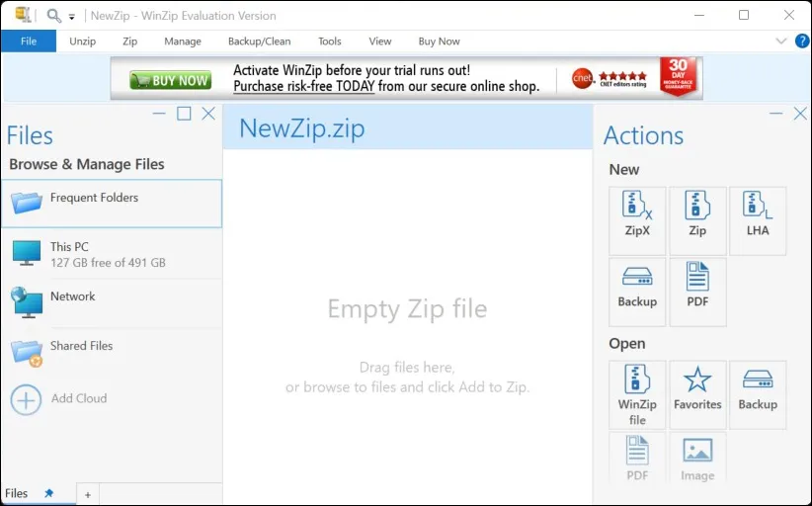Image resolution: width=812 pixels, height=506 pixels.
Task: Switch to the Unzip tab
Action: click(83, 41)
